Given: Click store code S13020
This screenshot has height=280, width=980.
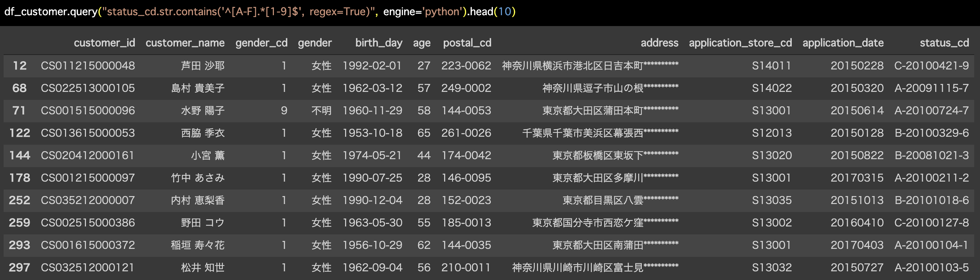Looking at the screenshot, I should click(771, 156).
